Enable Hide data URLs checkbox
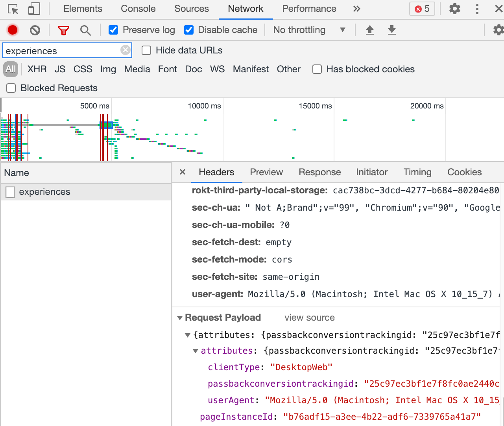 click(146, 50)
